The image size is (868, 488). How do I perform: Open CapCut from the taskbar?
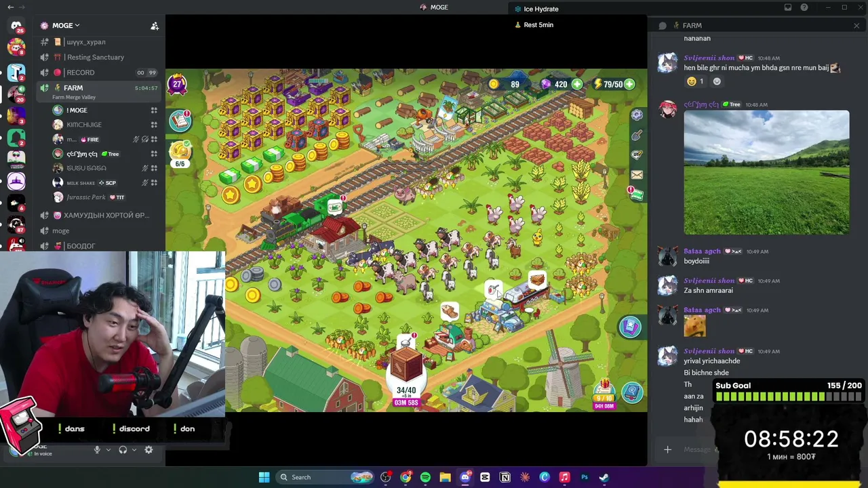pyautogui.click(x=485, y=477)
